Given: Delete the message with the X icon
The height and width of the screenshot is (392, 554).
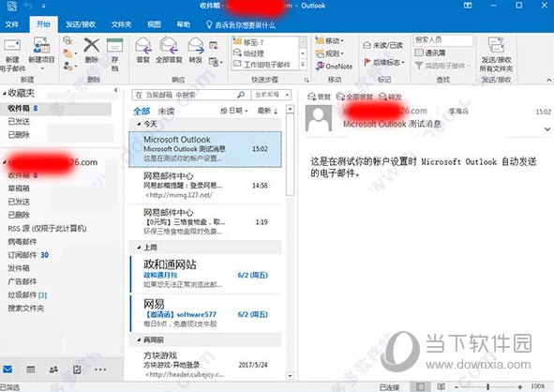Looking at the screenshot, I should tap(92, 46).
